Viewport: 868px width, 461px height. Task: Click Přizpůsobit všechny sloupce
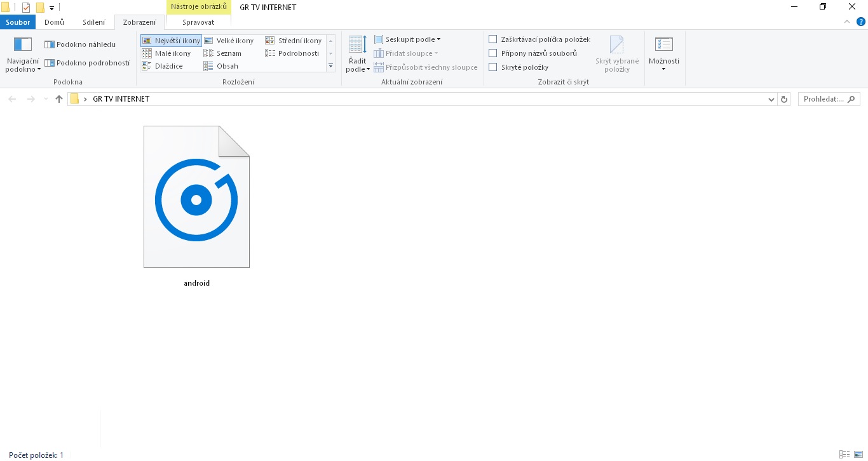426,67
